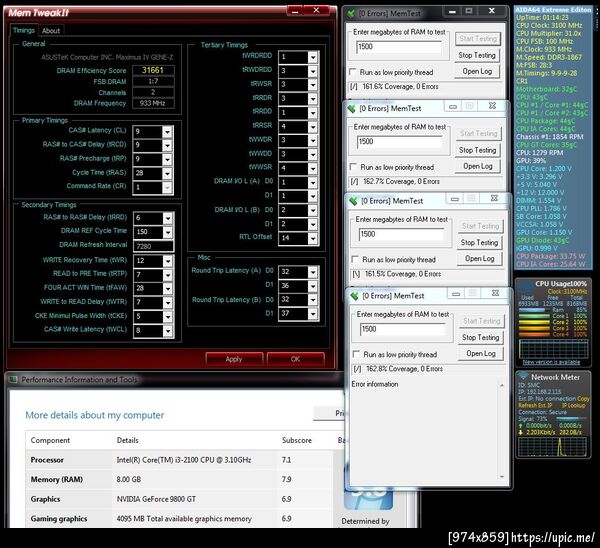The image size is (600, 548).
Task: Click New version is available link in CPU gadget
Action: [x=551, y=362]
